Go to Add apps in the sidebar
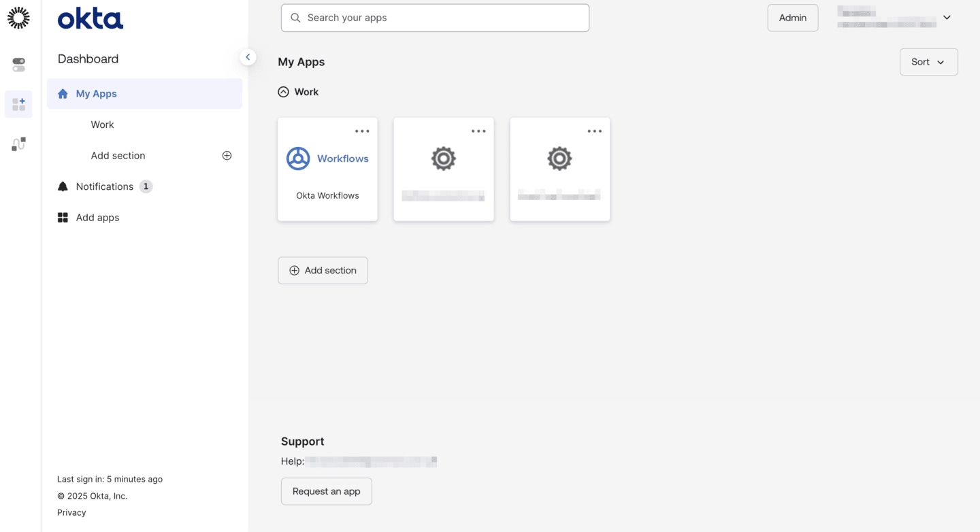980x532 pixels. (97, 218)
